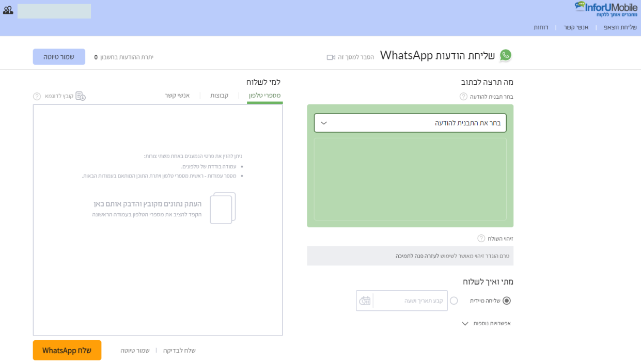Click the copy-paste documents icon
This screenshot has width=641, height=364.
point(223,208)
